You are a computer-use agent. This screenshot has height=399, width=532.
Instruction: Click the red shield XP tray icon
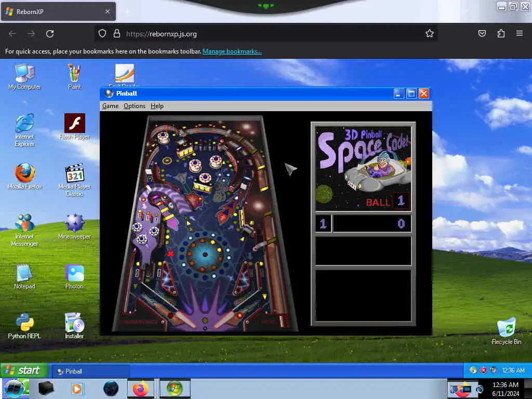[484, 370]
